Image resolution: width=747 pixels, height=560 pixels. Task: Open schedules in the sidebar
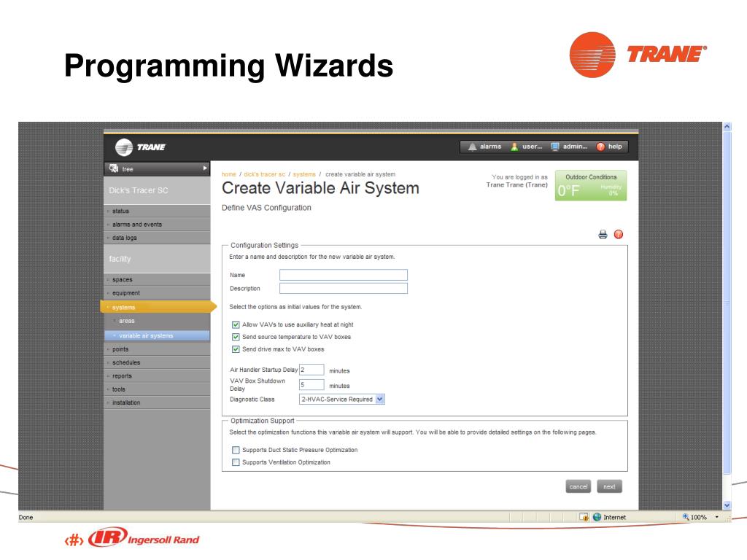(157, 362)
